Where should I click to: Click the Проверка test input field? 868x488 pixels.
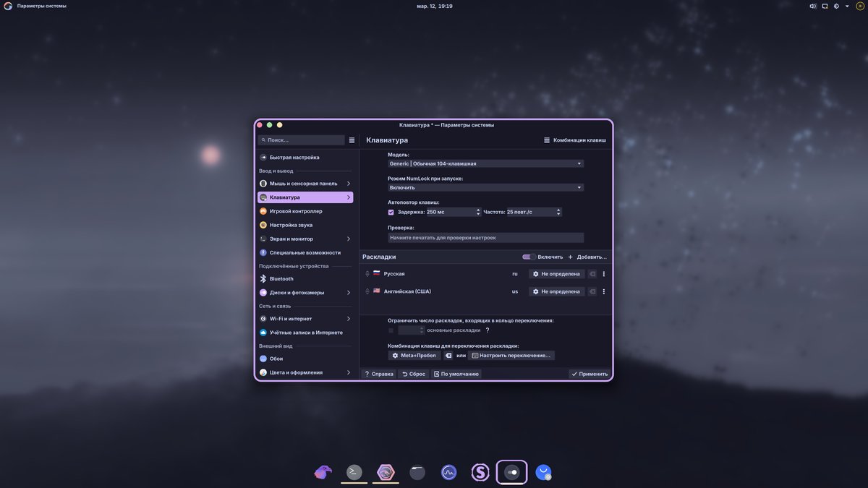tap(485, 237)
